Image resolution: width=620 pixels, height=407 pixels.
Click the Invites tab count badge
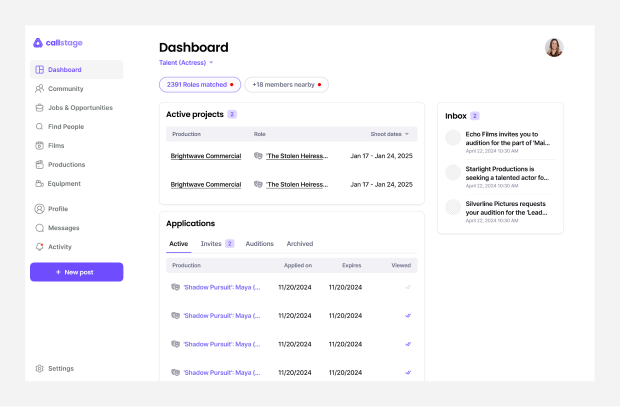[x=230, y=244]
